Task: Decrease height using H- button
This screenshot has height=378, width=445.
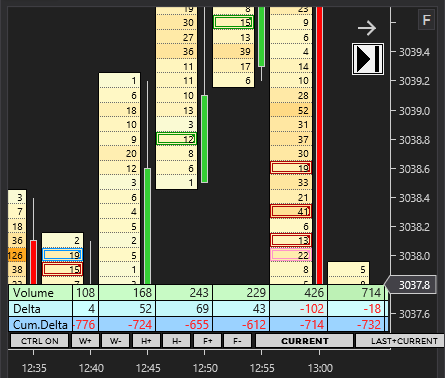Action: click(x=177, y=341)
